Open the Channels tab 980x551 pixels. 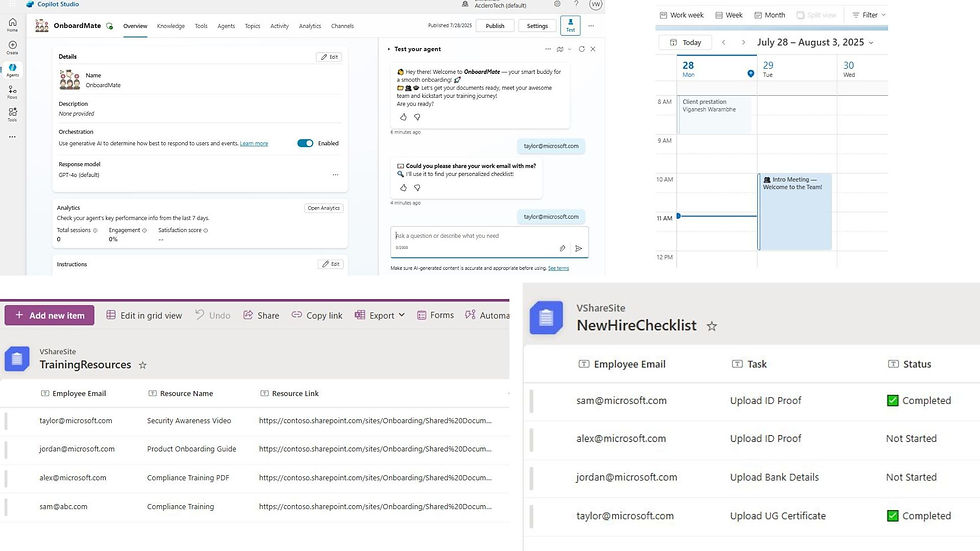(342, 26)
